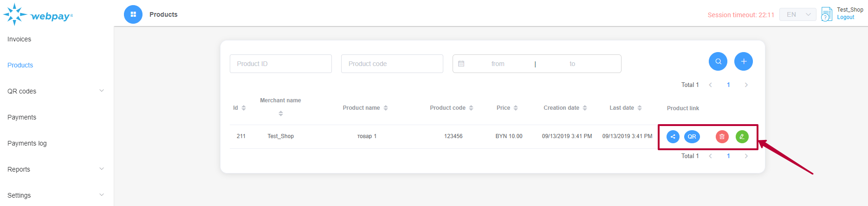Edit product 211 with green pencil icon
This screenshot has height=206, width=868.
click(742, 137)
